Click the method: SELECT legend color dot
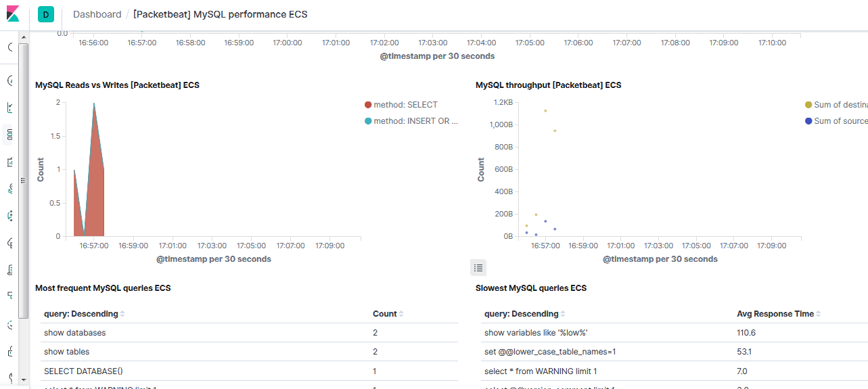This screenshot has height=389, width=868. [x=368, y=105]
